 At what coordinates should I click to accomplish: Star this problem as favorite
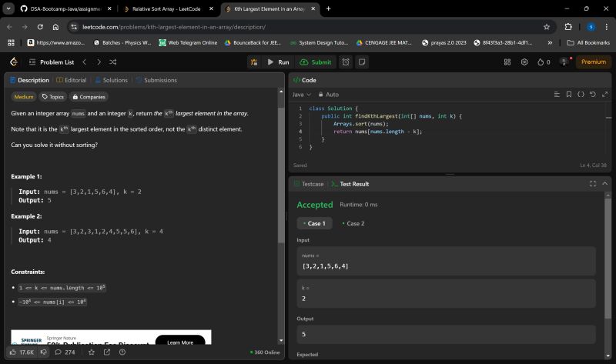(91, 352)
